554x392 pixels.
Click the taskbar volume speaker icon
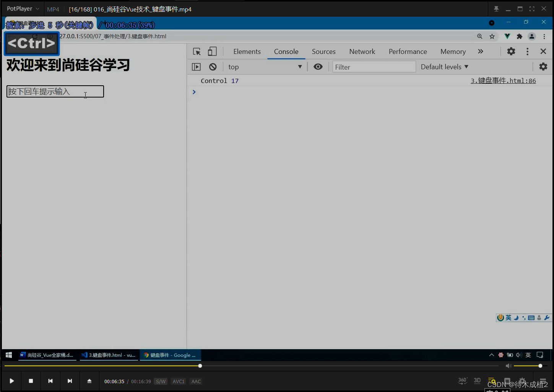tap(519, 355)
